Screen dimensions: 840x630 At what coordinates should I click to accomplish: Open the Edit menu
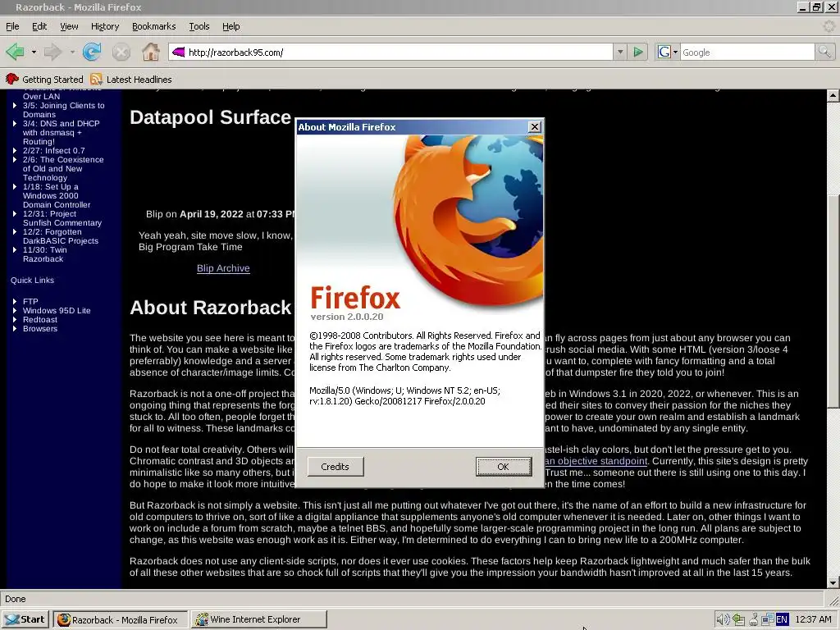click(39, 26)
